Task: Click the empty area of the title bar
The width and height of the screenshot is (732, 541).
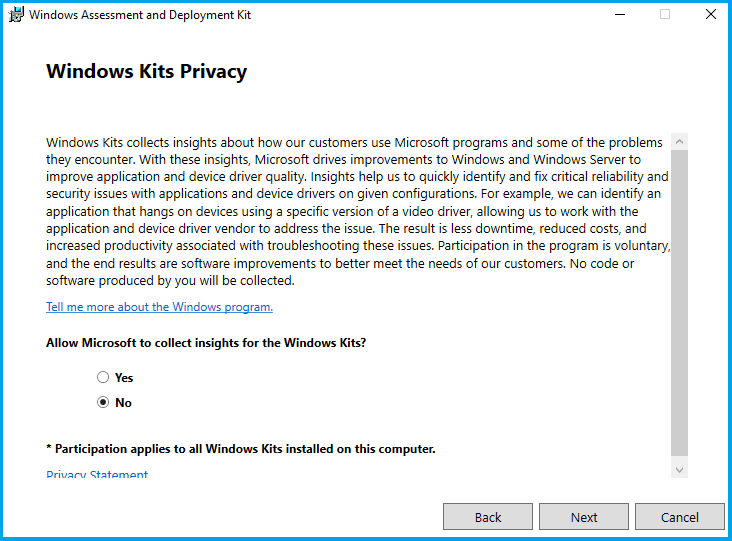Action: click(x=420, y=15)
